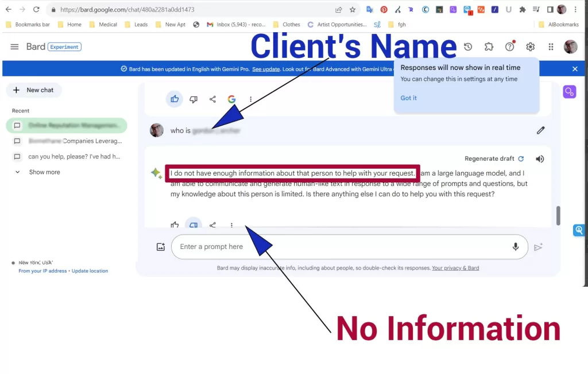Activate voice input with the microphone icon
The width and height of the screenshot is (588, 374).
[x=515, y=247]
